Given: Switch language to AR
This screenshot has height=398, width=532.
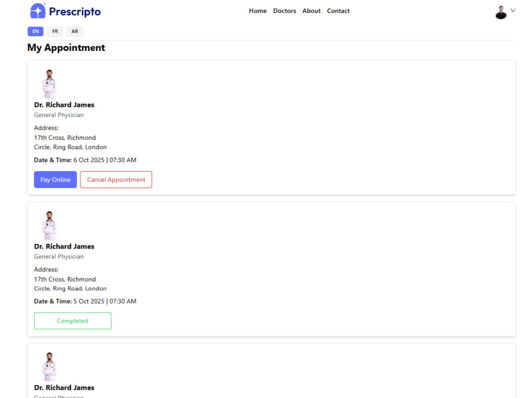Looking at the screenshot, I should coord(74,31).
